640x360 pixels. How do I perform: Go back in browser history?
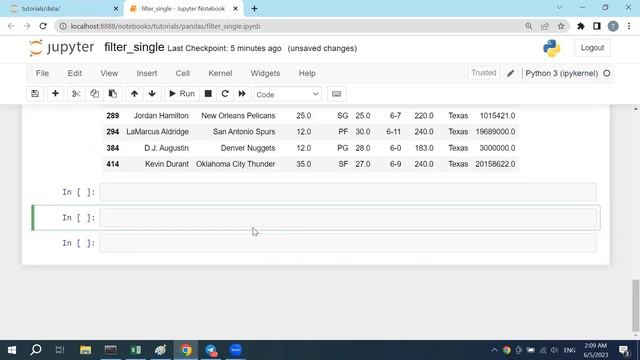point(11,26)
